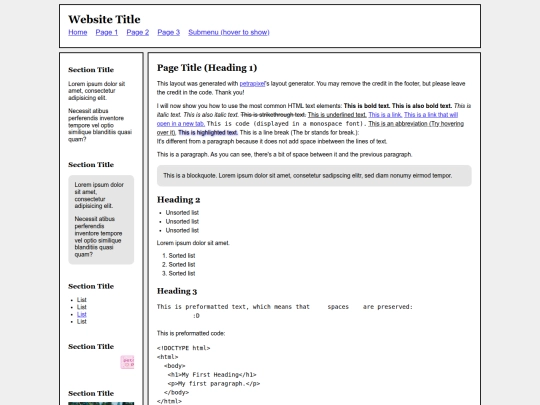Click the Website Title heading
The height and width of the screenshot is (405, 540).
pos(104,19)
